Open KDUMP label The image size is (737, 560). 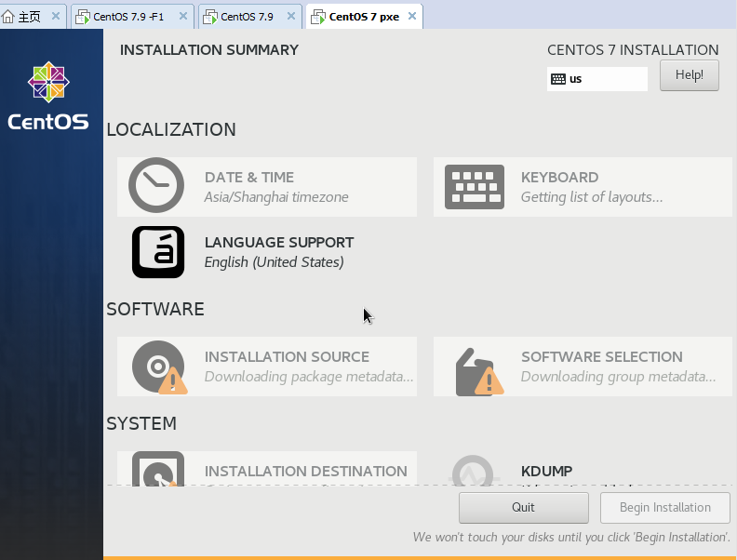click(546, 472)
